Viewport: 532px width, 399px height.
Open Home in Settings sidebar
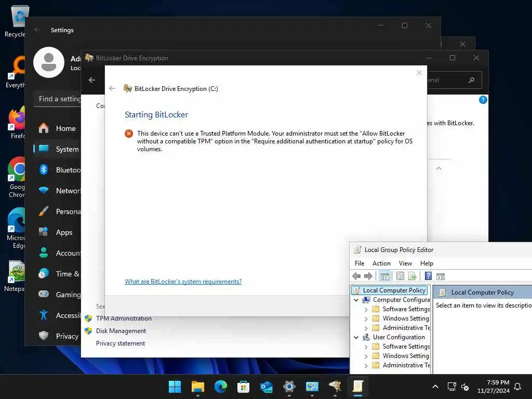57,128
